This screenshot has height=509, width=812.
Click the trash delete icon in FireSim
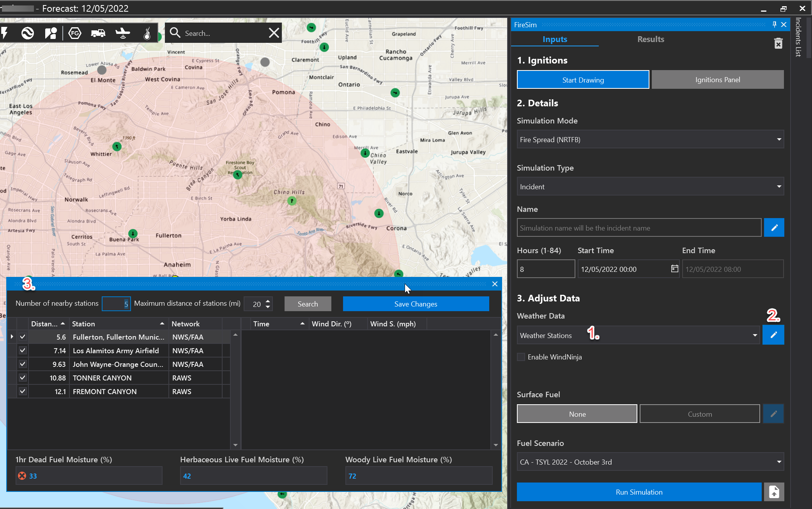(778, 43)
